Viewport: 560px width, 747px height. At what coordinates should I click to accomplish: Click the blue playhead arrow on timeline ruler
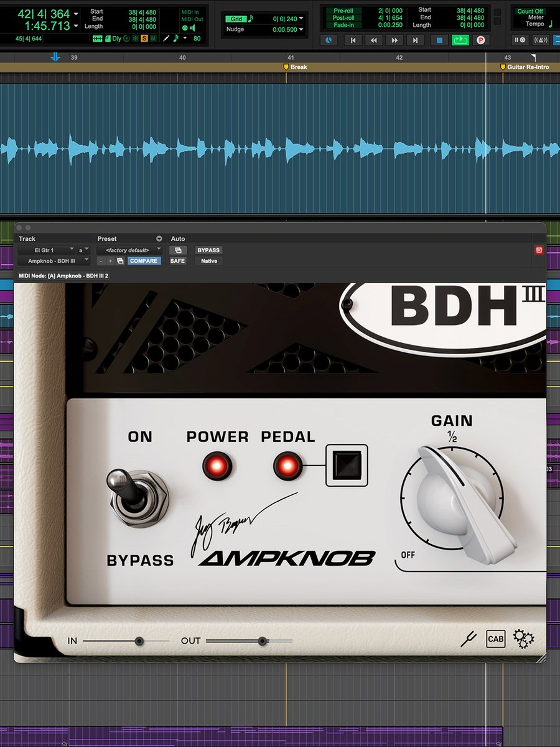pyautogui.click(x=55, y=57)
